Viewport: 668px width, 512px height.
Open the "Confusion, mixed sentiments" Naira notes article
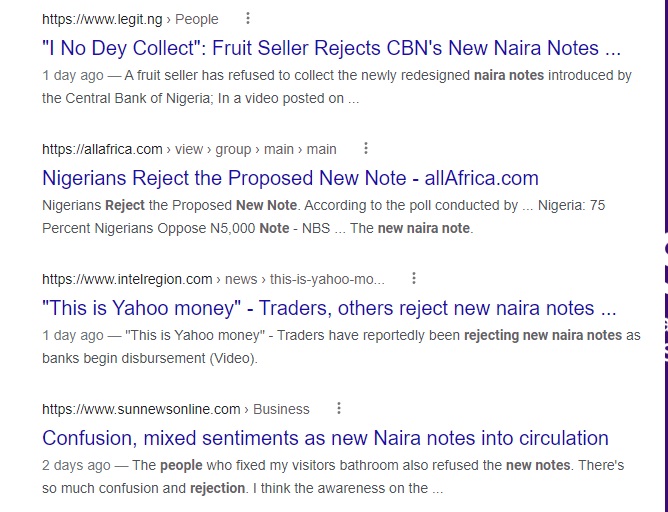[325, 438]
